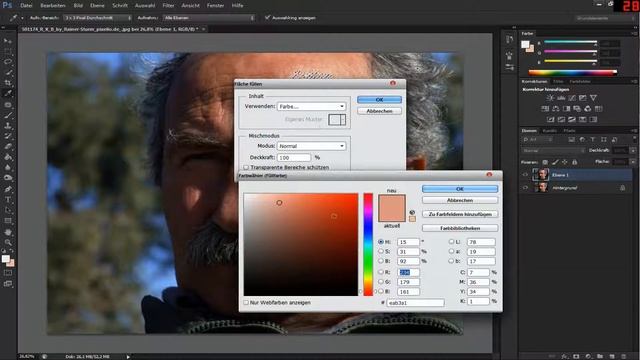Image resolution: width=640 pixels, height=360 pixels.
Task: Select the R red radio button
Action: coord(381,272)
